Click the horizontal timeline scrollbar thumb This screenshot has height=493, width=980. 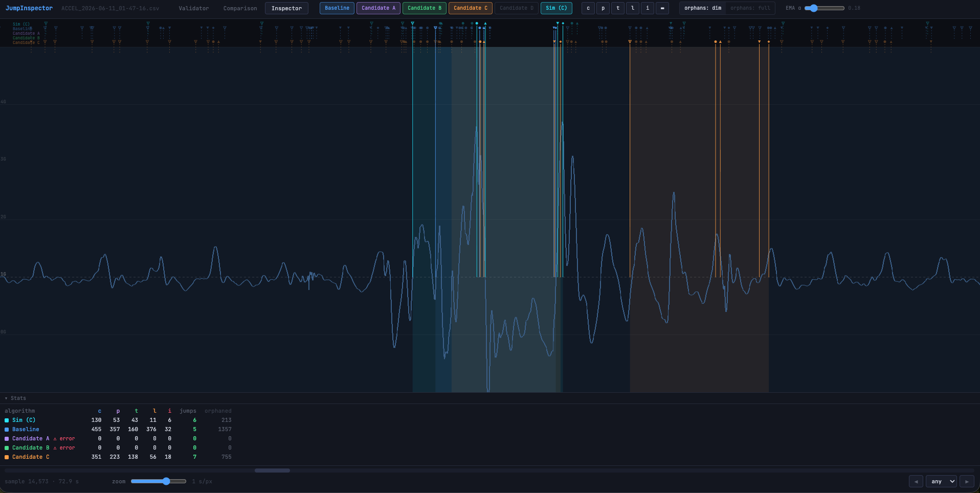(272, 470)
